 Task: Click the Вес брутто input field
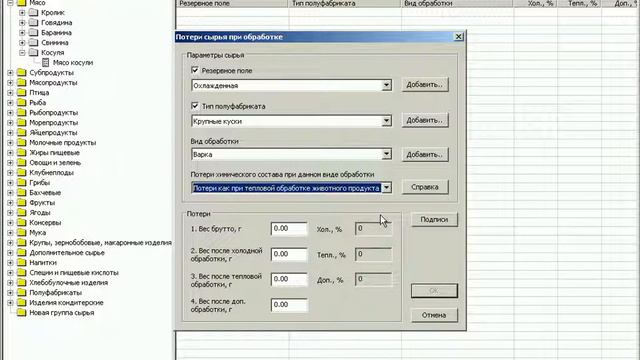click(x=289, y=229)
